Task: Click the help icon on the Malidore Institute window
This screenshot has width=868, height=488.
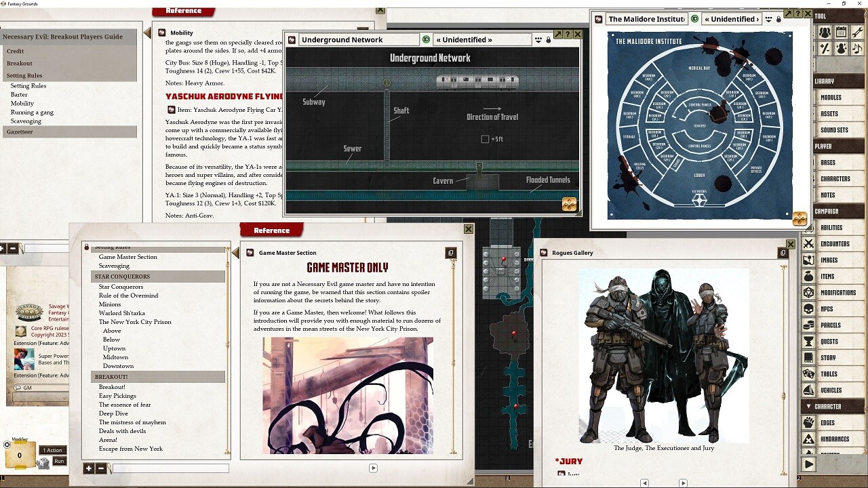Action: (x=798, y=14)
